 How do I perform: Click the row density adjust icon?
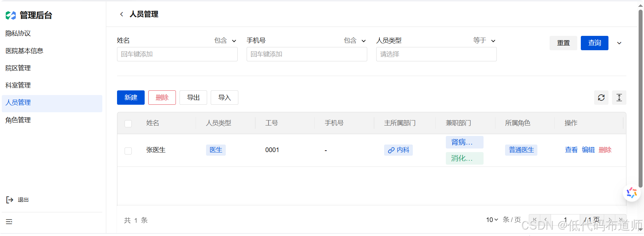coord(619,98)
